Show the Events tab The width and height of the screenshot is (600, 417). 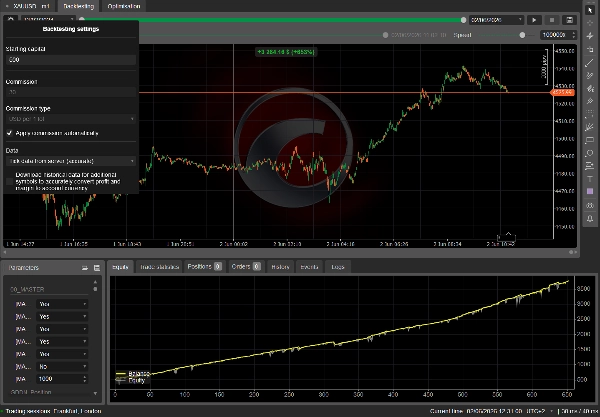coord(309,267)
